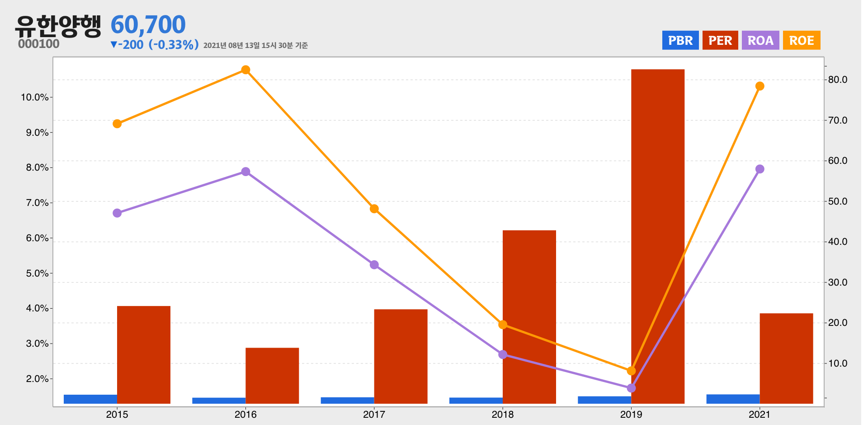Click the 2015 x-axis label
The height and width of the screenshot is (425, 868).
pos(117,414)
